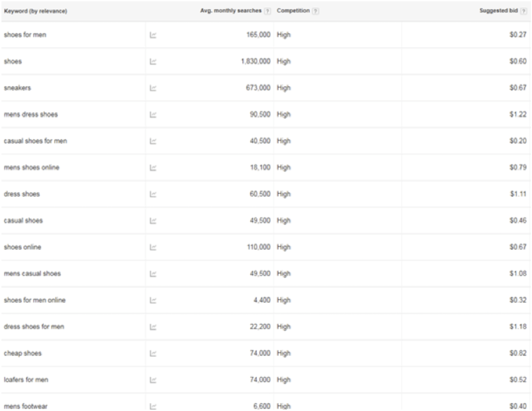
Task: Show search trend graph for 'sneakers'
Action: (153, 88)
